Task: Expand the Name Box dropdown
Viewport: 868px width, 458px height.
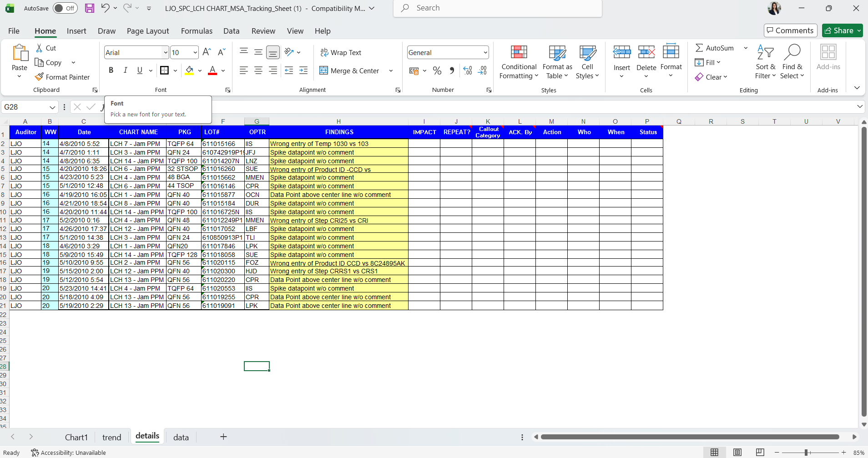Action: [x=52, y=107]
